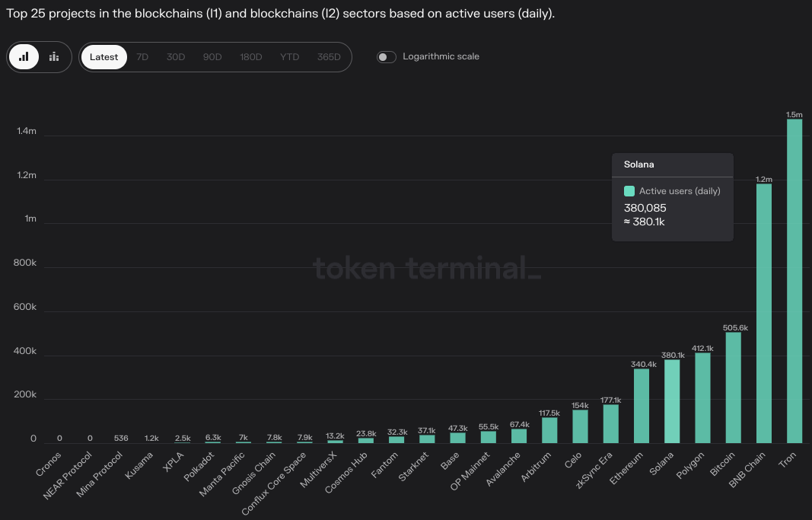
Task: Select the YTD time range tab
Action: (x=289, y=57)
